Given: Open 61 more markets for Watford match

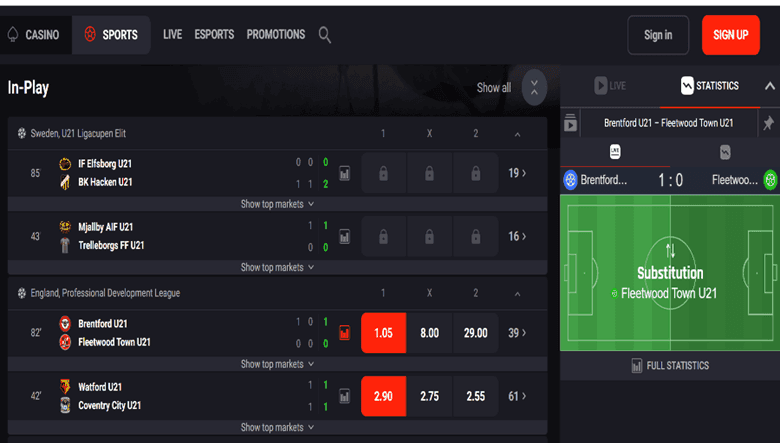Looking at the screenshot, I should [x=517, y=396].
